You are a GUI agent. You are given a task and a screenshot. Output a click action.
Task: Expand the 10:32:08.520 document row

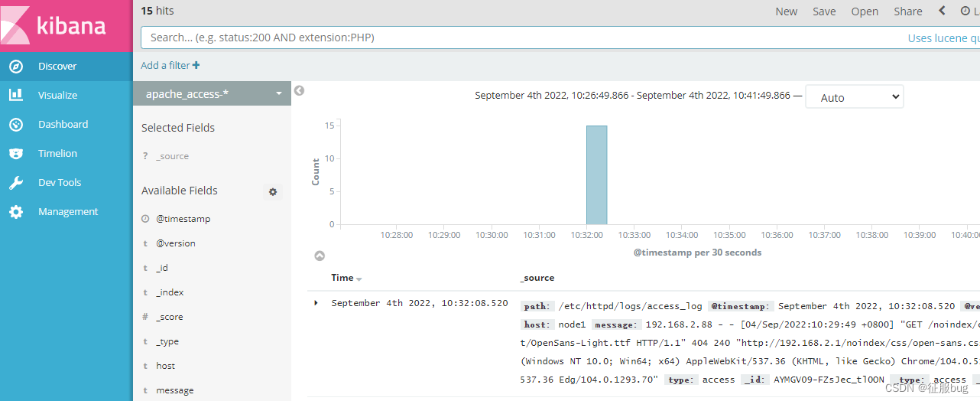point(316,303)
